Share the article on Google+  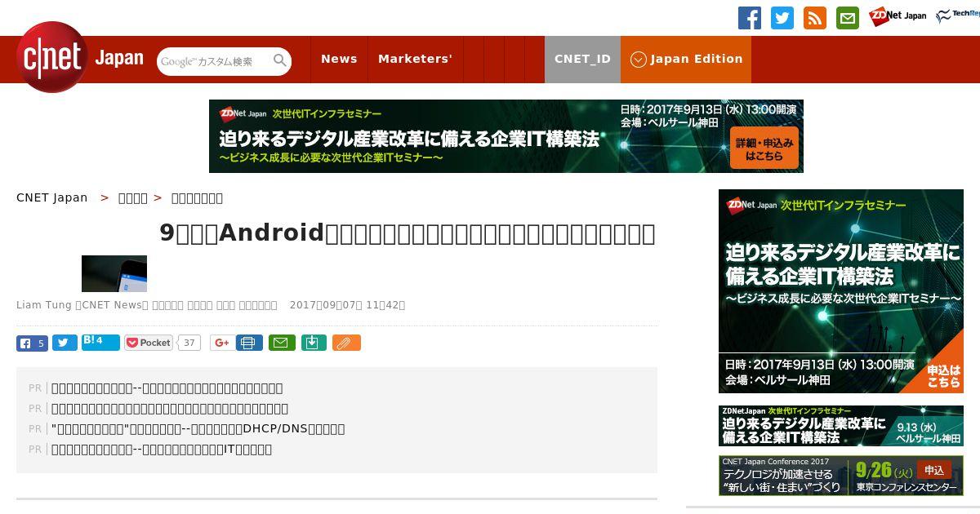tap(221, 343)
